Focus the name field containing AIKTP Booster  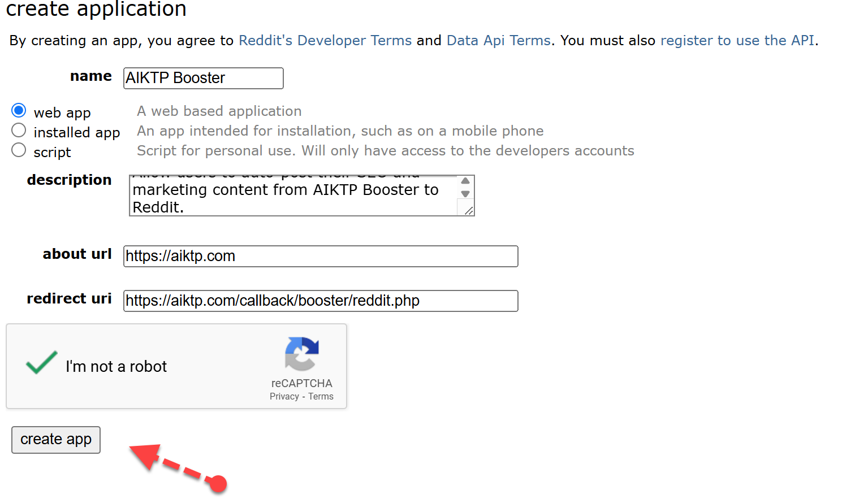coord(203,78)
